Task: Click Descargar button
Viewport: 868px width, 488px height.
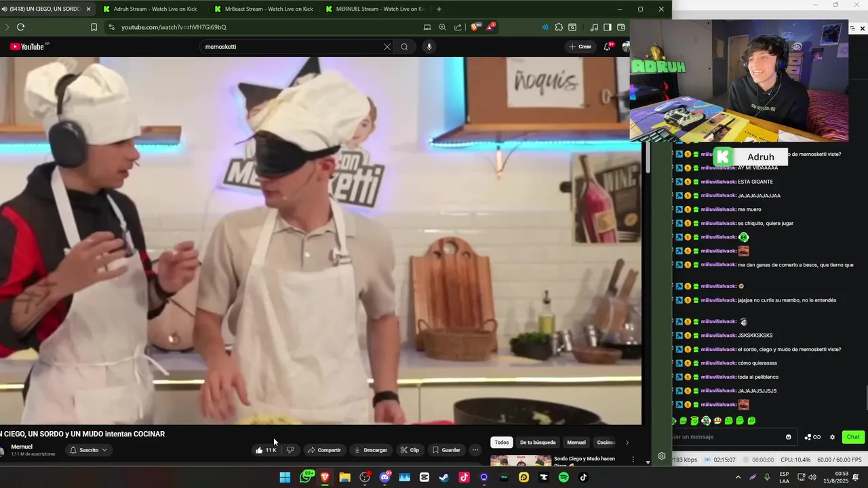Action: point(370,450)
